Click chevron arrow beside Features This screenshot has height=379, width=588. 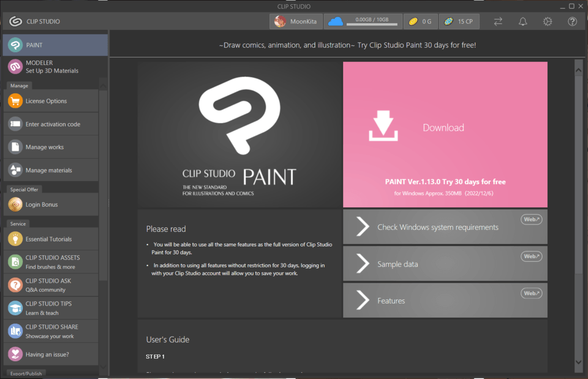(363, 301)
